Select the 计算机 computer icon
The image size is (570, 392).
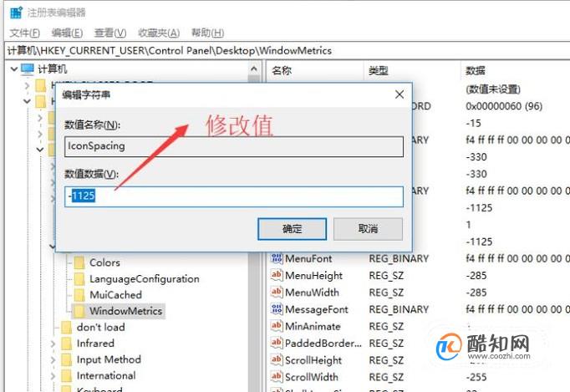coord(28,69)
